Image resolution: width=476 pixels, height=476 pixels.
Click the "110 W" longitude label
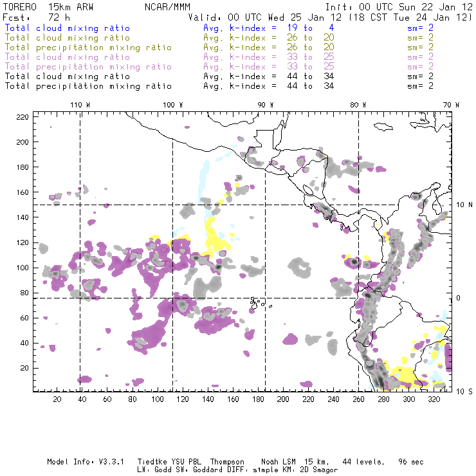click(x=80, y=105)
